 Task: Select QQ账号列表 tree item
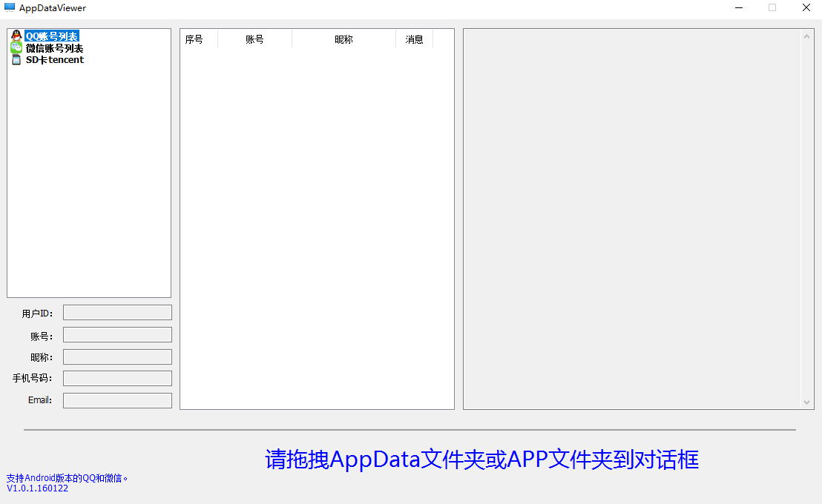tap(52, 36)
